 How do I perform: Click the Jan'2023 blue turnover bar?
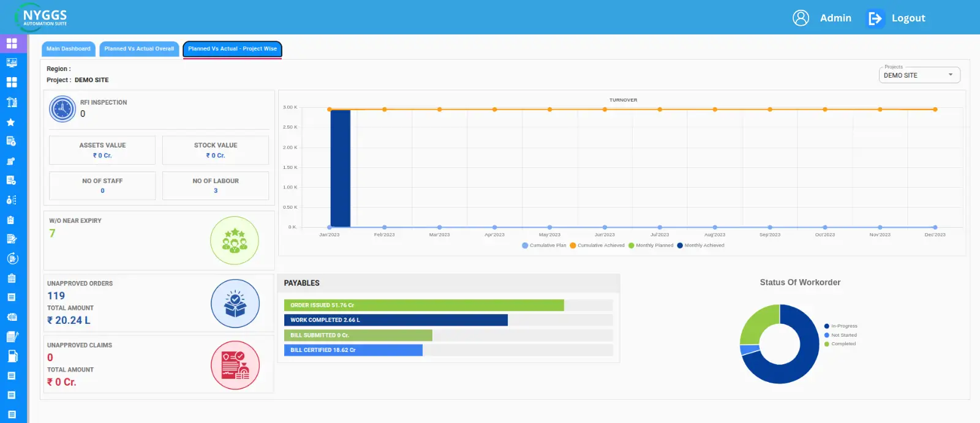pyautogui.click(x=341, y=168)
